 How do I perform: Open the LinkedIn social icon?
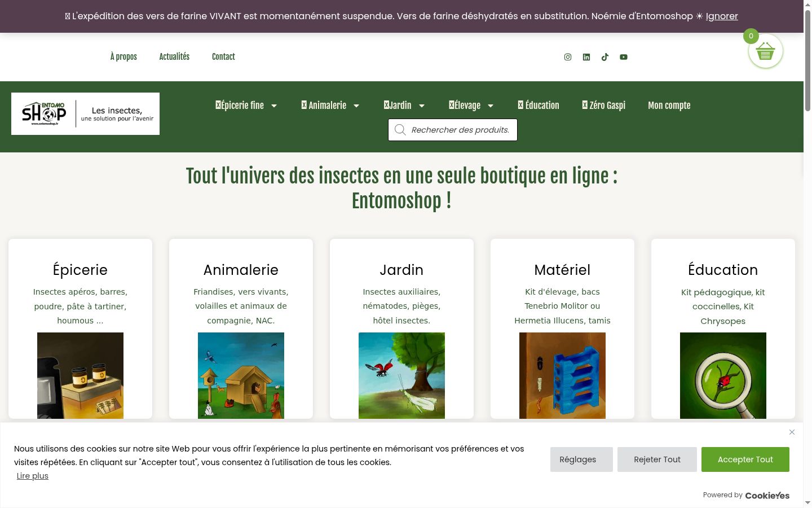[x=586, y=57]
